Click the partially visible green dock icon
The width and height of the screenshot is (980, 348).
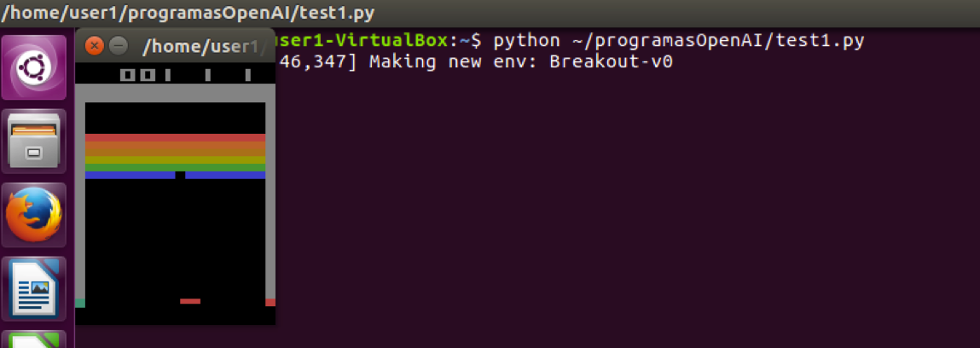click(x=34, y=341)
